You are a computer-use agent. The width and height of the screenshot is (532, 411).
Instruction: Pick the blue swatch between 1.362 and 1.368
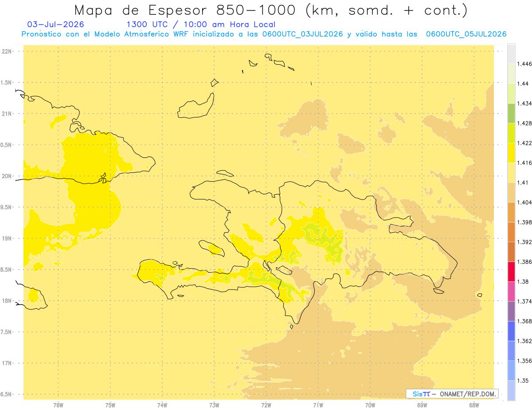pyautogui.click(x=511, y=331)
